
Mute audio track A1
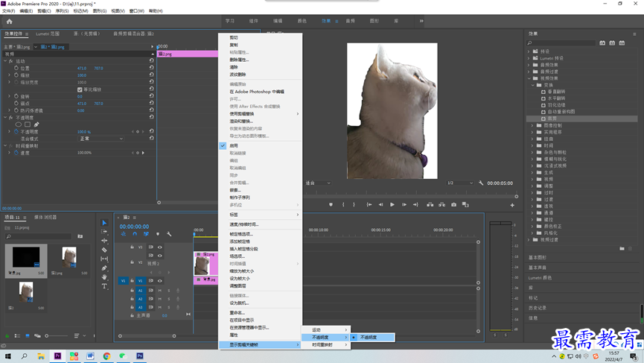160,291
